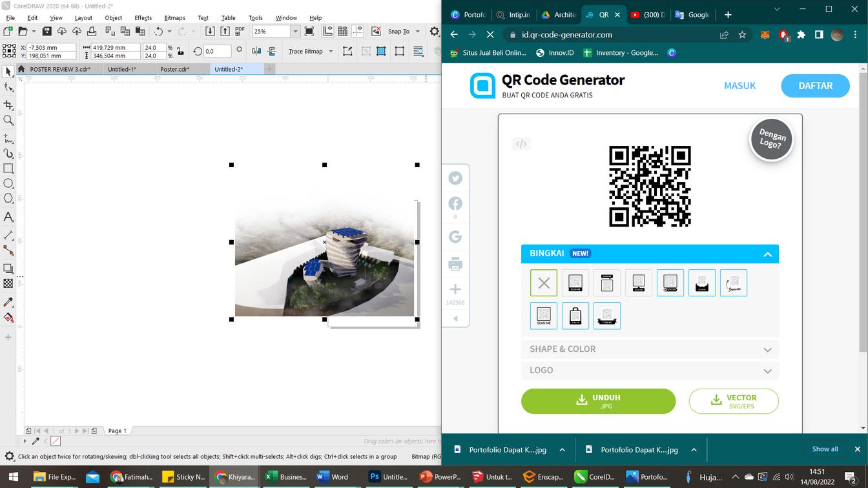The height and width of the screenshot is (488, 868).
Task: Open the Snap To dropdown
Action: [x=418, y=31]
